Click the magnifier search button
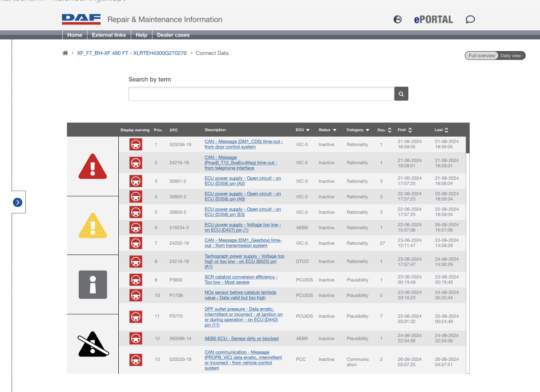This screenshot has width=540, height=392. tap(401, 94)
